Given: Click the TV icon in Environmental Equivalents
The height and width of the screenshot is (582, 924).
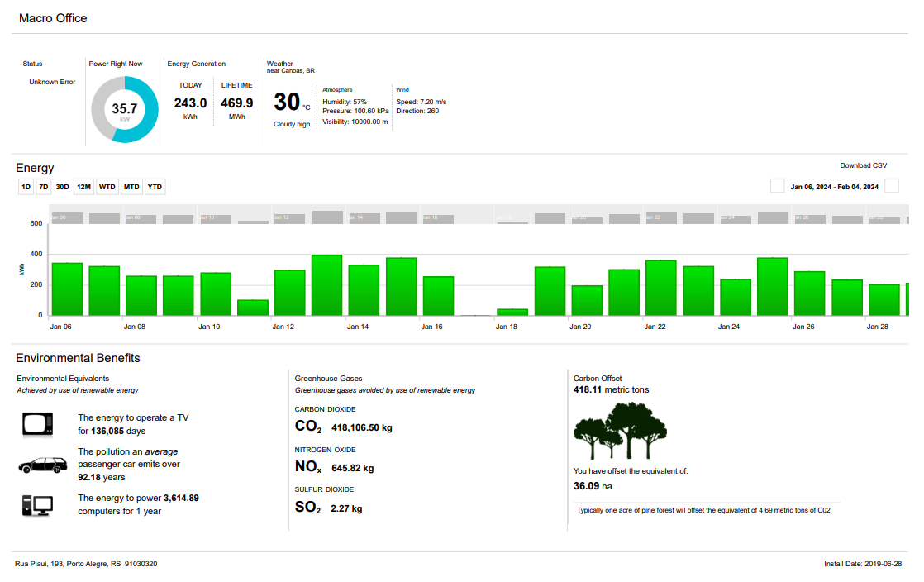Looking at the screenshot, I should point(37,424).
